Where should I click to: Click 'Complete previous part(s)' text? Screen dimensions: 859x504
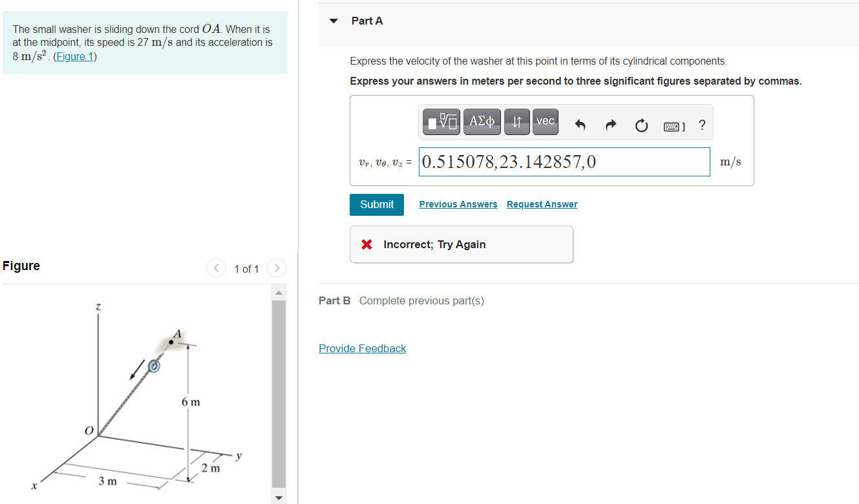click(421, 300)
